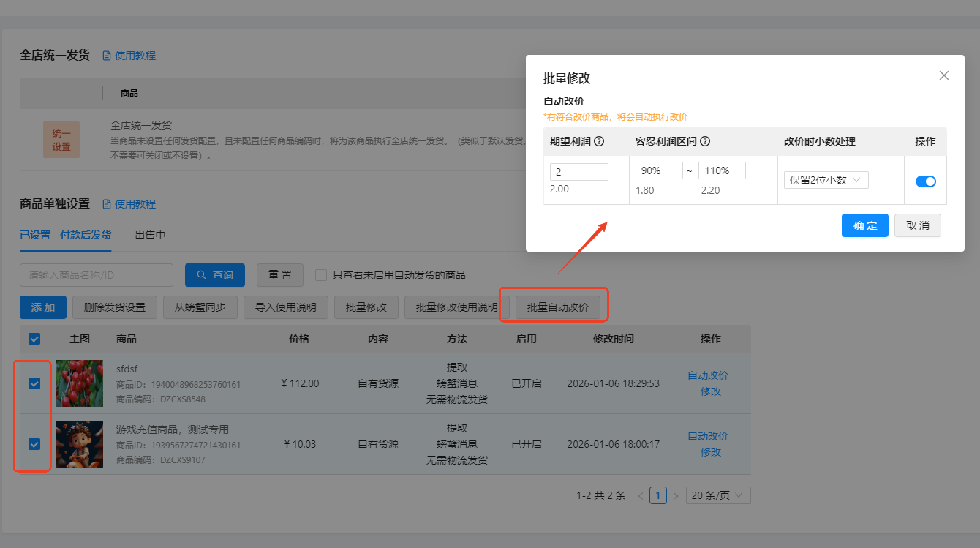Click 修改 link in sfdsf row

pos(711,391)
